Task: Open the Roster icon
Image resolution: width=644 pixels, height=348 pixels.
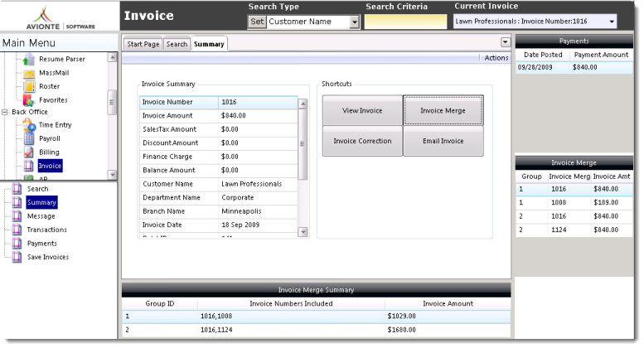Action: tap(28, 86)
